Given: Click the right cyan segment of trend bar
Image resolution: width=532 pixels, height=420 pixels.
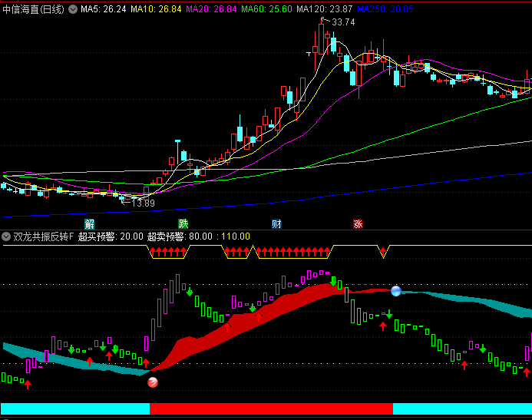Looking at the screenshot, I should (x=462, y=408).
